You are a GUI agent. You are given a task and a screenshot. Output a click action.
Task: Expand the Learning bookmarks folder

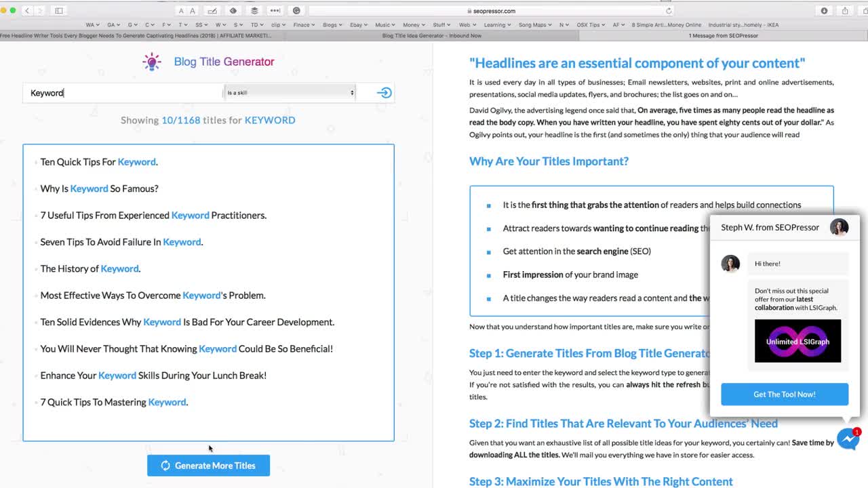tap(497, 25)
